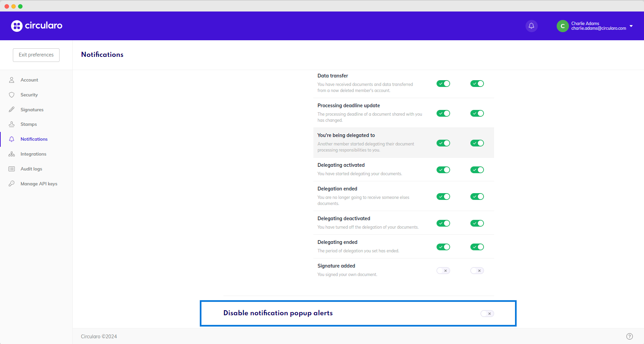
Task: Click the Signatures pen icon
Action: 12,110
